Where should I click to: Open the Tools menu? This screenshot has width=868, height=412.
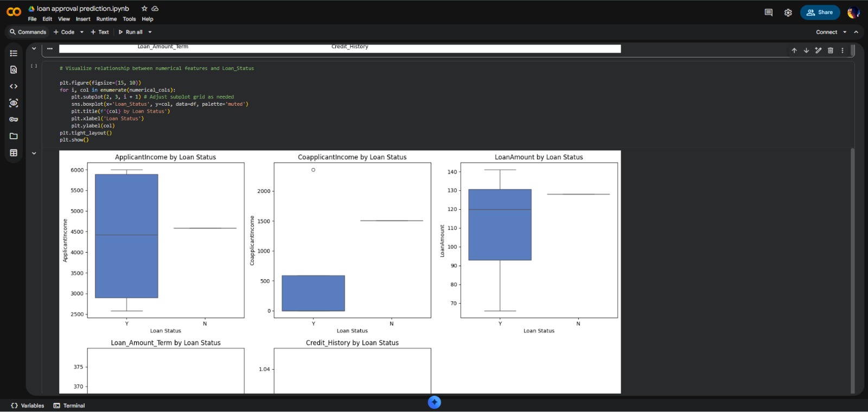129,19
